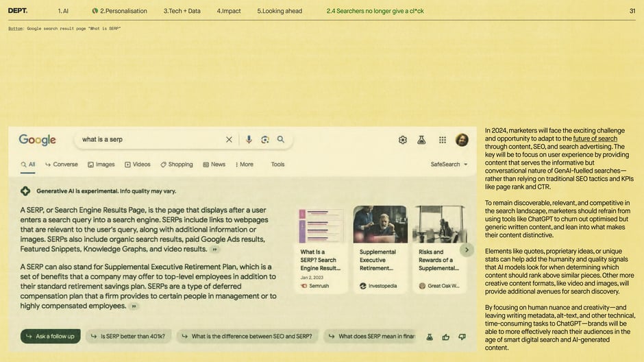Click the green icon beside 2.Personalisation
Screen dimensions: 644x362
(x=95, y=11)
